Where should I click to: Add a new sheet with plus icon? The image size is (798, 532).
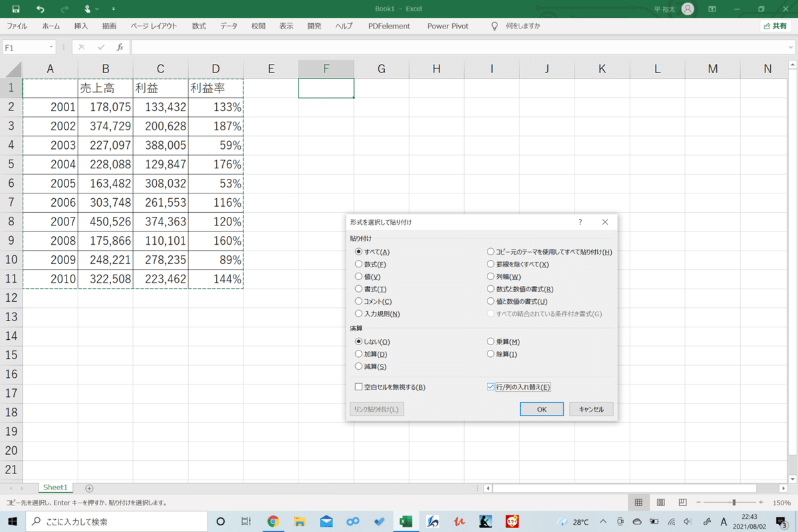tap(89, 488)
